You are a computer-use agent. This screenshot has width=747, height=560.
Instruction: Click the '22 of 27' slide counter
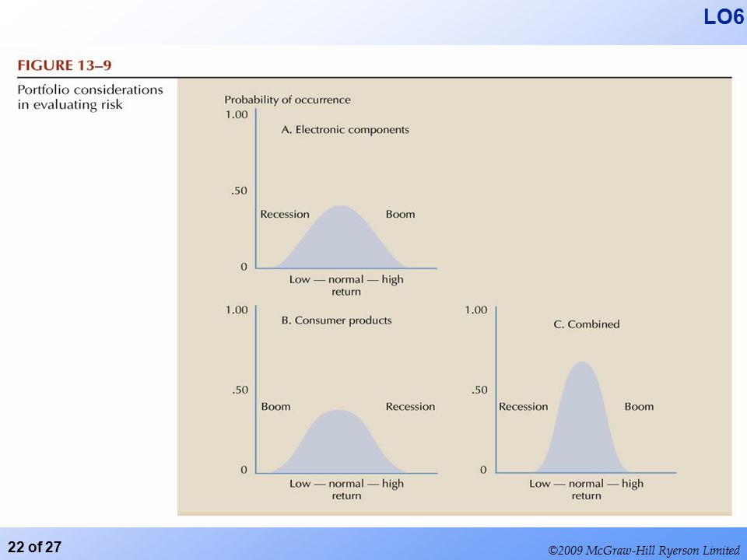35,547
